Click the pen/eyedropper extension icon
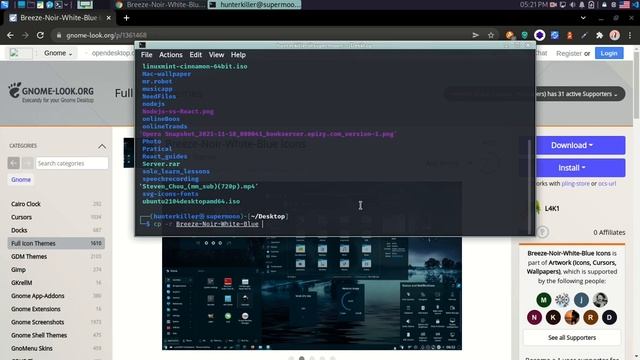 (x=584, y=36)
